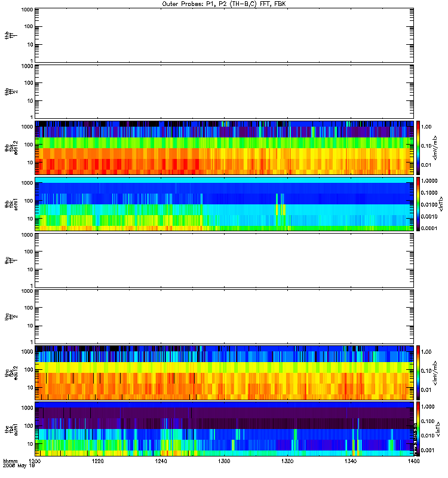Click the 'thb fff 1' panel axis title
Image resolution: width=448 pixels, height=478 pixels.
pos(11,35)
